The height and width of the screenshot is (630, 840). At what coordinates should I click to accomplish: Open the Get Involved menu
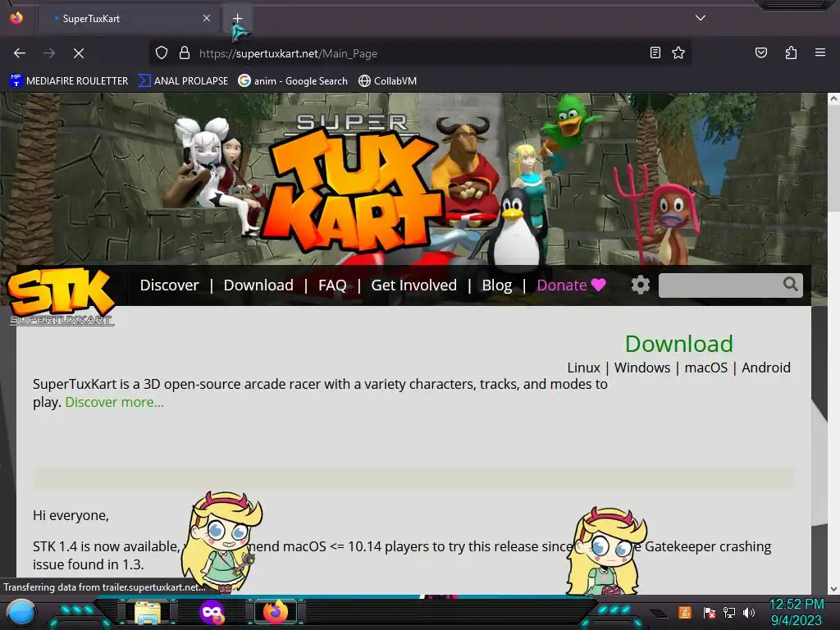pyautogui.click(x=413, y=285)
